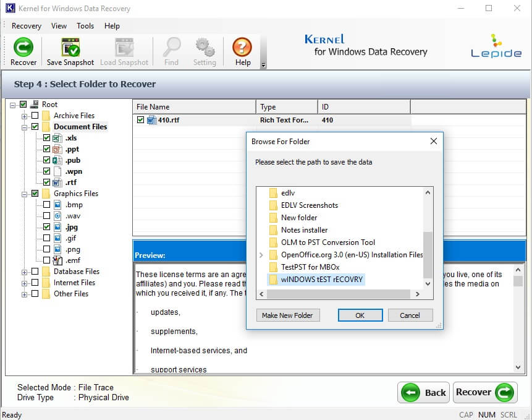
Task: Sort by the Type column header
Action: point(287,106)
